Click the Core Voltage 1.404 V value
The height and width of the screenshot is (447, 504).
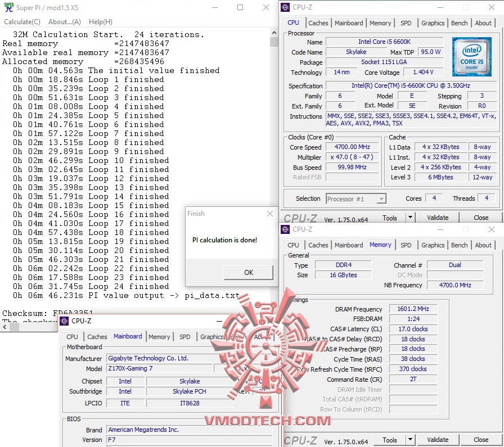click(x=424, y=72)
